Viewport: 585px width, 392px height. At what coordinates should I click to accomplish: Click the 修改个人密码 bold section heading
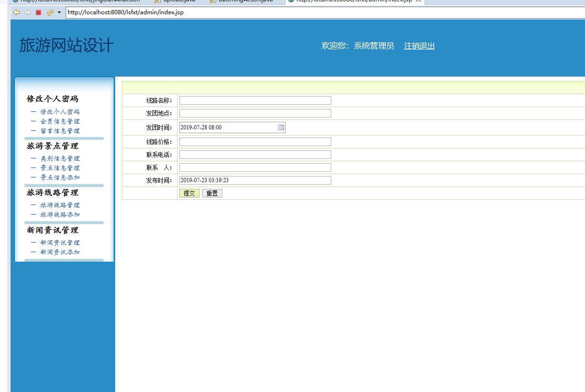[x=52, y=99]
